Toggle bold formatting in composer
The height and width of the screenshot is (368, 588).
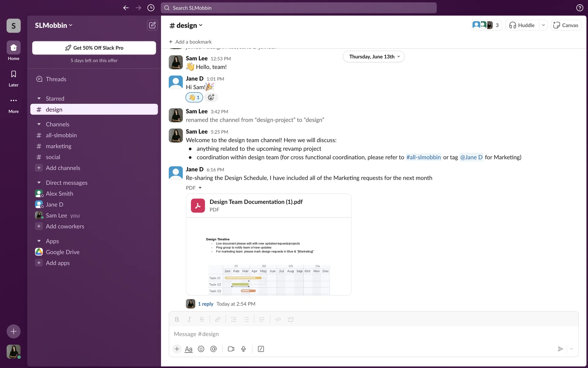[x=177, y=320]
